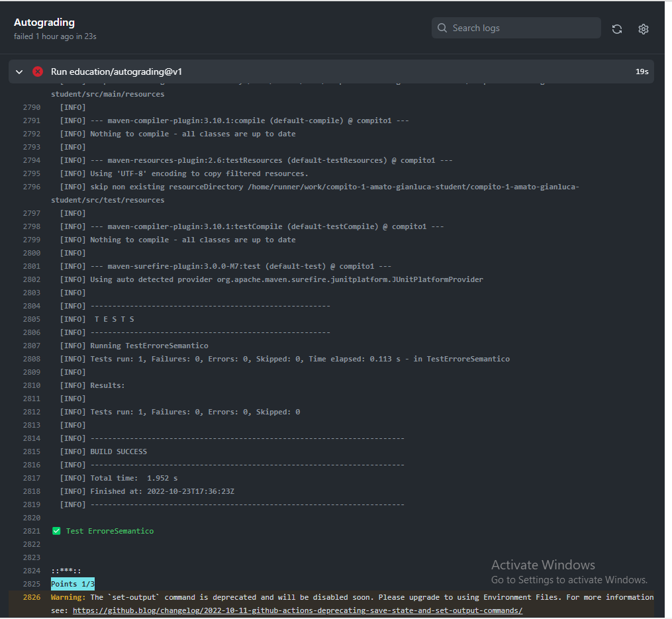
Task: Click the maven-surefire-plugin:3.0.0-M7:test log line
Action: click(225, 266)
